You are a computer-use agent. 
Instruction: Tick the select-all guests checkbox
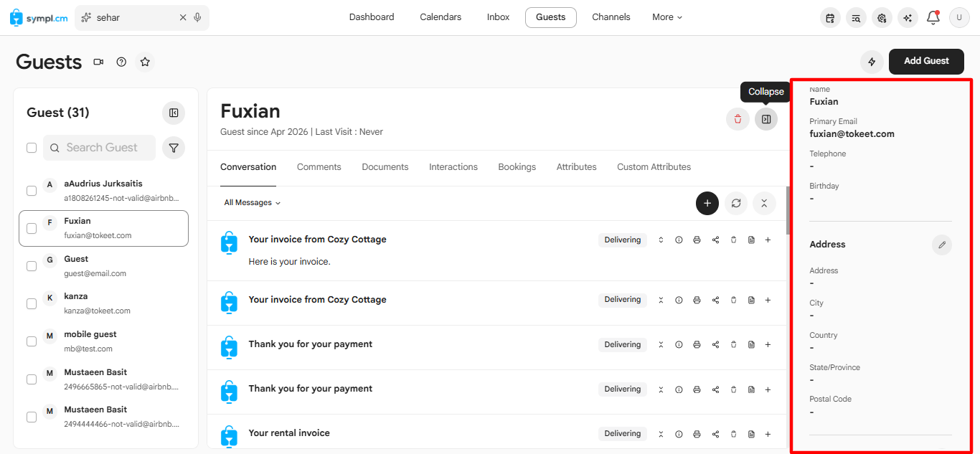point(32,148)
